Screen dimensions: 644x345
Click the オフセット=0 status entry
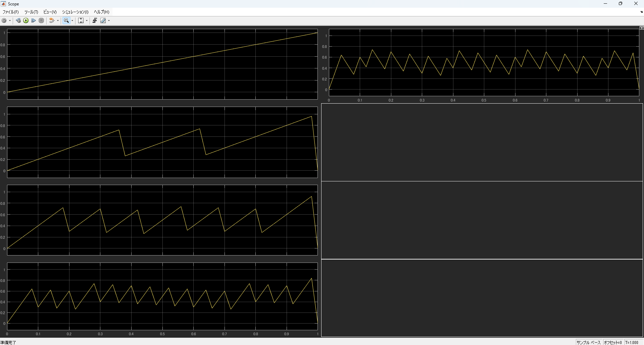(x=613, y=342)
